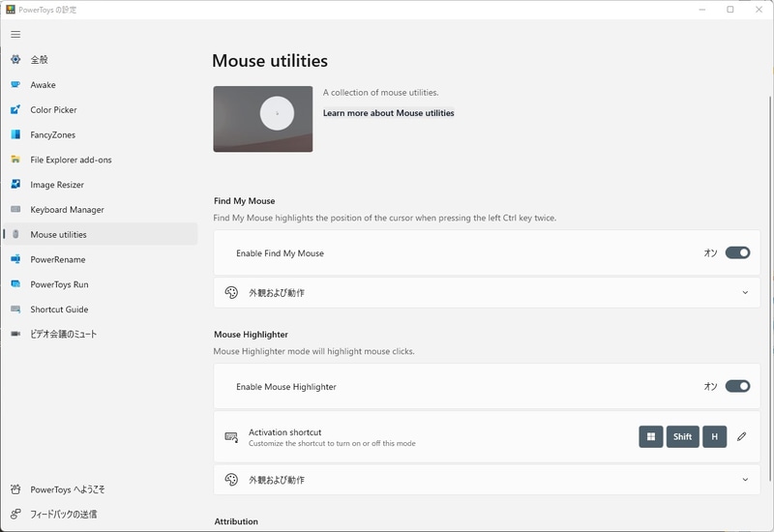Click the Color Picker eyedropper icon
Viewport: 774px width, 532px height.
(15, 109)
